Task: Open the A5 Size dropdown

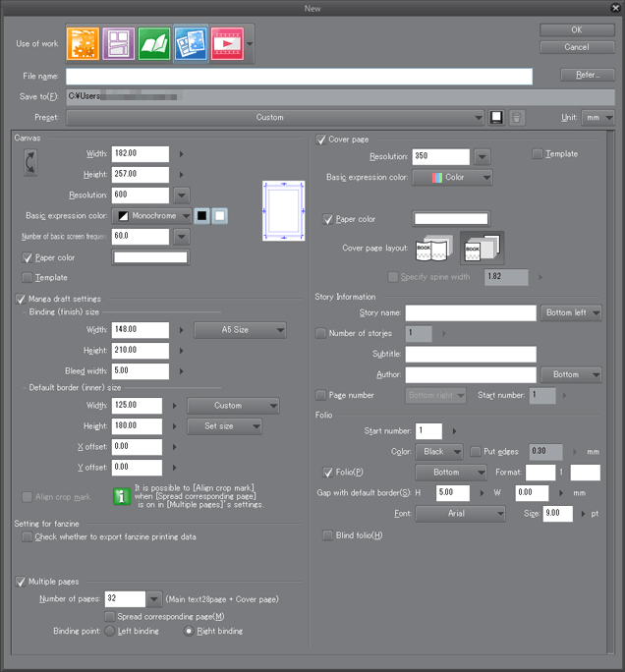Action: click(240, 330)
